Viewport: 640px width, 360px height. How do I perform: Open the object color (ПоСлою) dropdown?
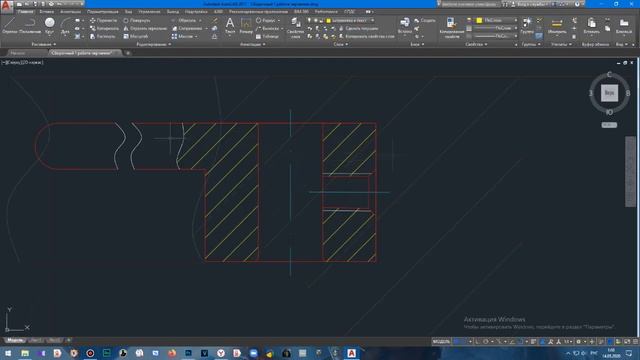click(497, 20)
